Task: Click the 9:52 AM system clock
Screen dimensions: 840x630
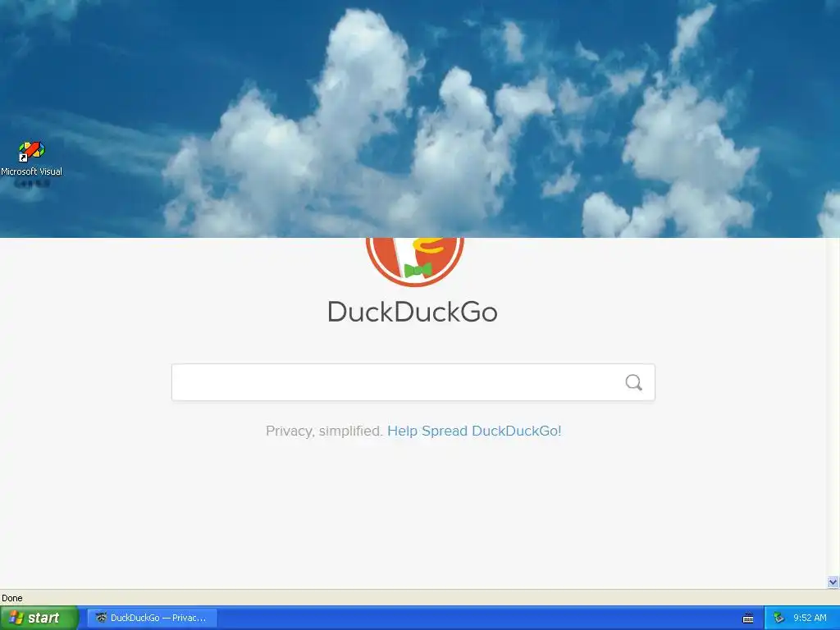Action: (x=810, y=618)
